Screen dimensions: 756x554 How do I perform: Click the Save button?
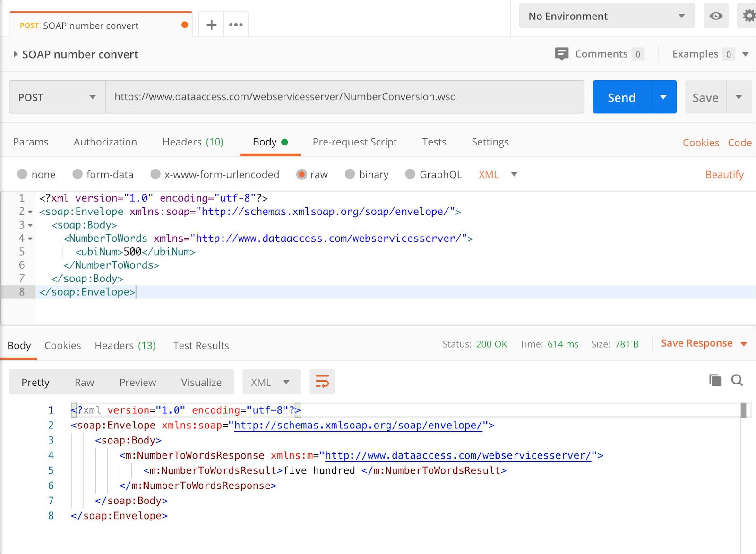(705, 97)
